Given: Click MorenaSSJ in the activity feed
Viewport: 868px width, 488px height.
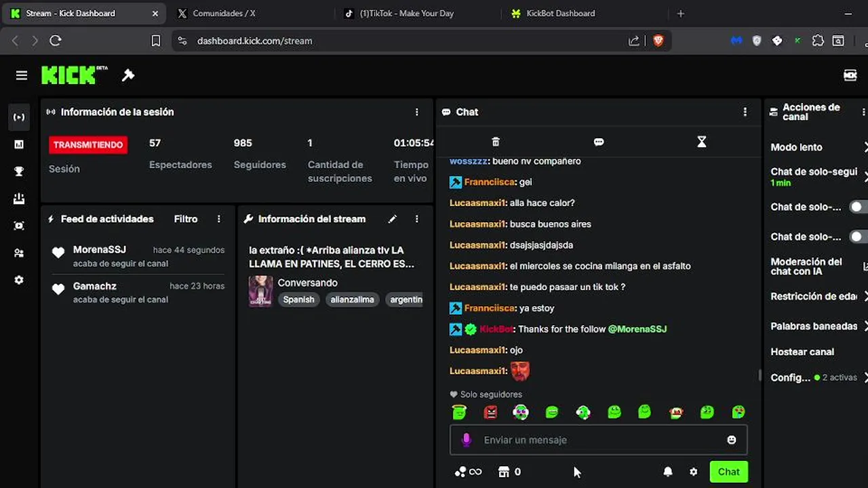Looking at the screenshot, I should pos(100,249).
